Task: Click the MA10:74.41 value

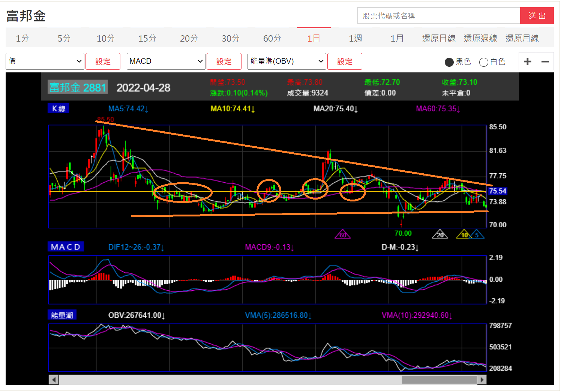Action: [x=233, y=109]
